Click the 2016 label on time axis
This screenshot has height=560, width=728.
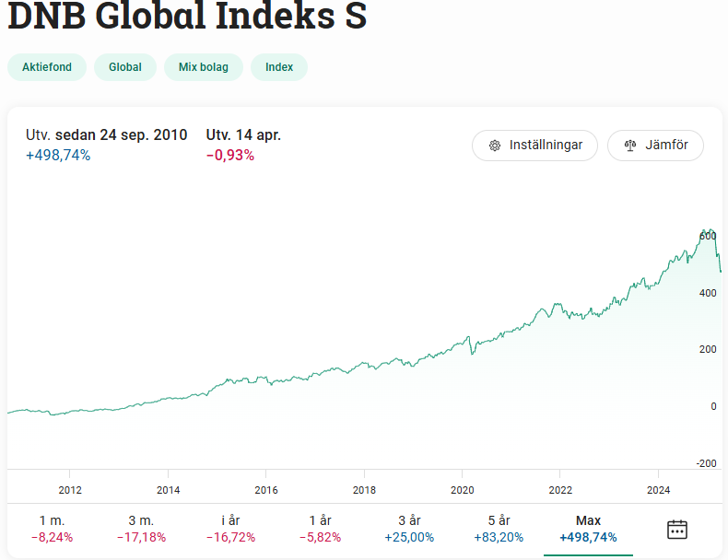coord(266,489)
